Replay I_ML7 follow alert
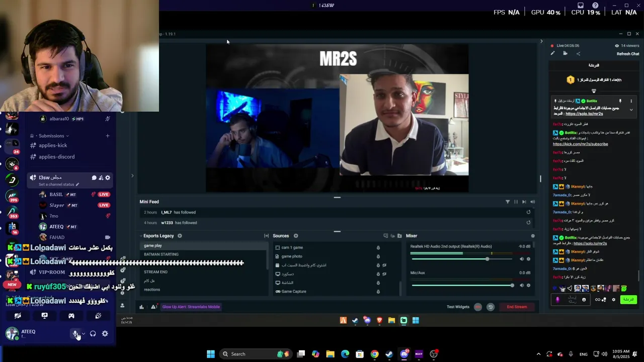 tap(528, 212)
